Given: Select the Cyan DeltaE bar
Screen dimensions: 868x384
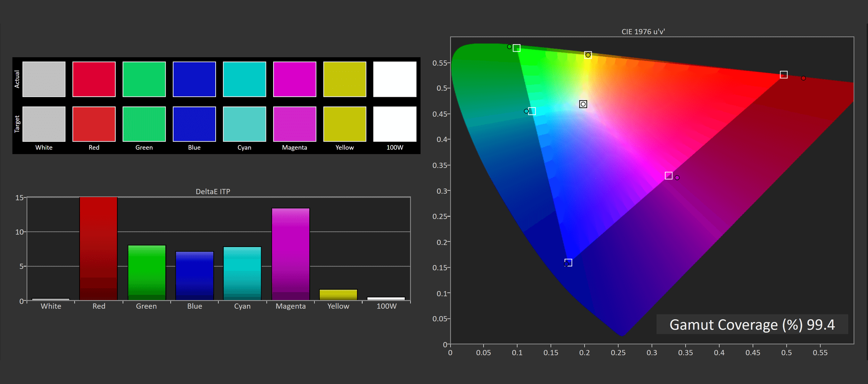Looking at the screenshot, I should click(242, 273).
